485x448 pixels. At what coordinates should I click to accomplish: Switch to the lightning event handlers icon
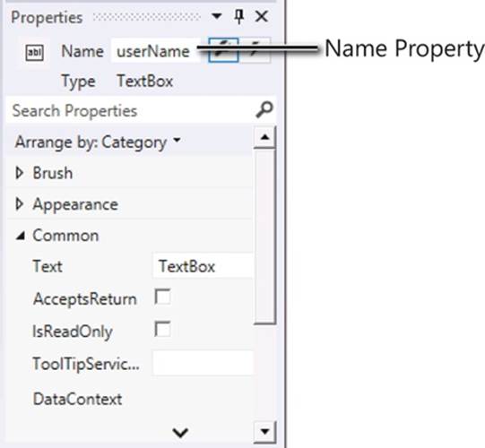(x=255, y=50)
